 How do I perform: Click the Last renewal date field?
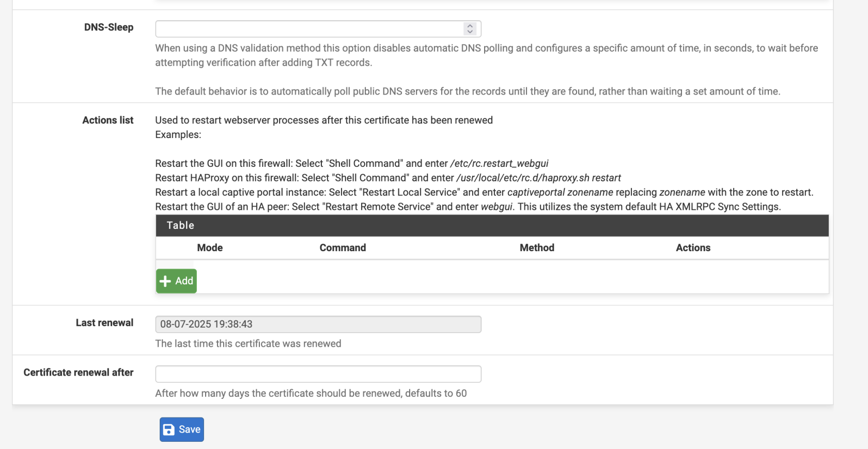(318, 324)
